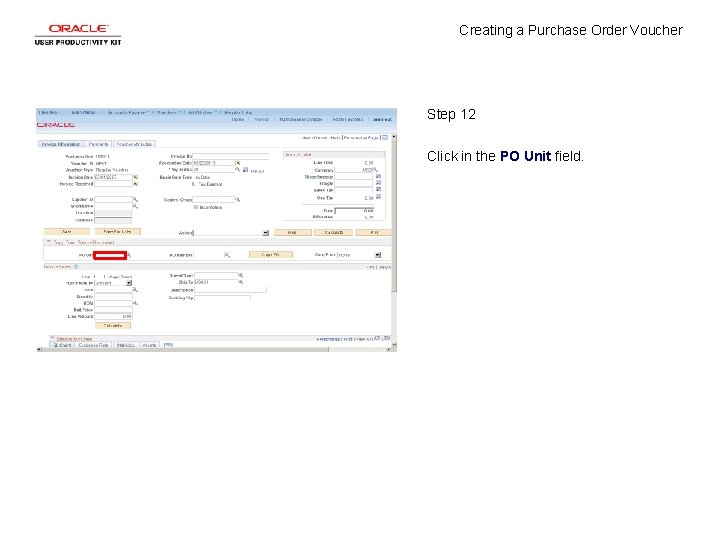Image resolution: width=720 pixels, height=540 pixels.
Task: Collapse the Distribution Lines section
Action: (52, 338)
